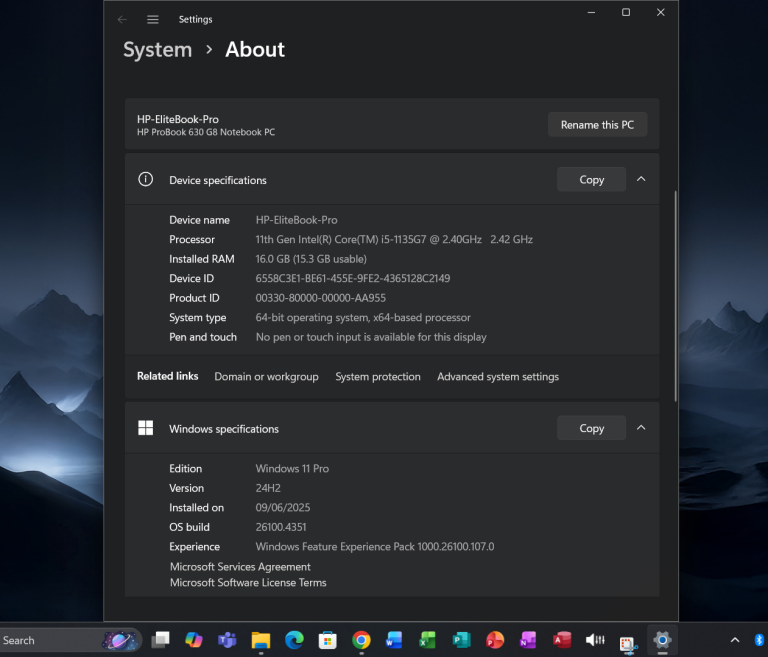Open Microsoft Store from the taskbar
Image resolution: width=768 pixels, height=657 pixels.
tap(327, 640)
